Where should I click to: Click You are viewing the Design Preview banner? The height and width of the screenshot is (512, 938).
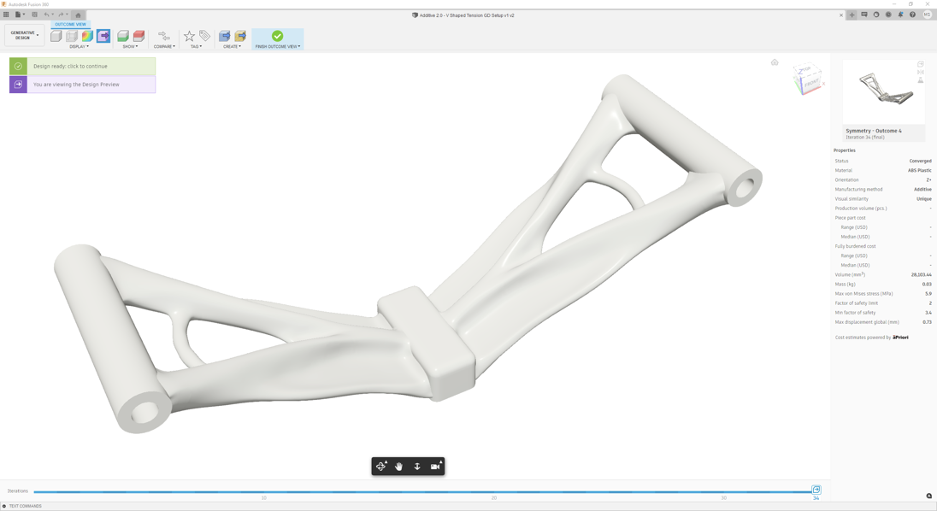tap(83, 84)
